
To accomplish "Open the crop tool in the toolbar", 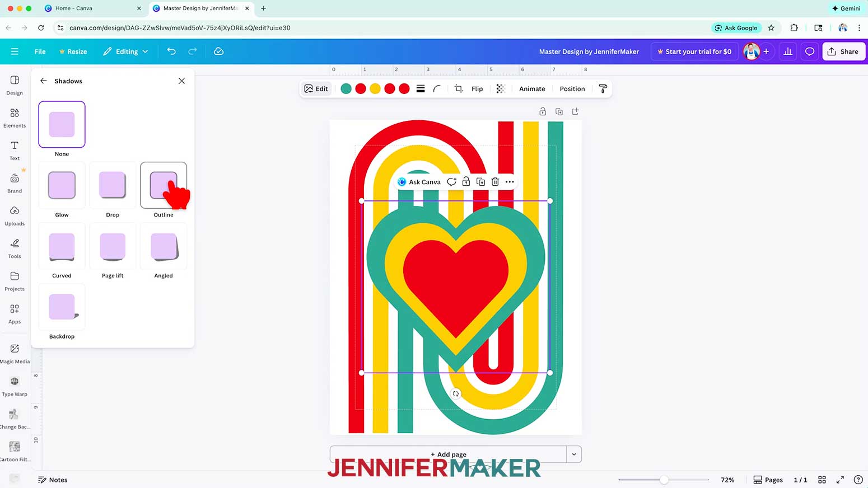I will click(459, 88).
